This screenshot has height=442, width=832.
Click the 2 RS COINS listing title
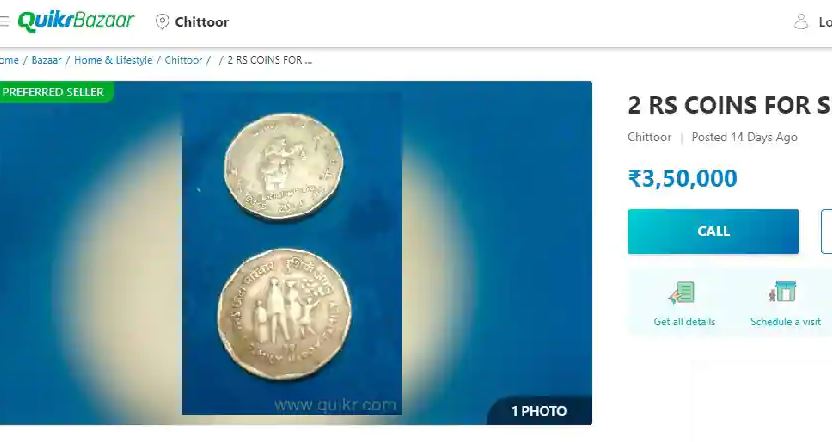pyautogui.click(x=730, y=105)
